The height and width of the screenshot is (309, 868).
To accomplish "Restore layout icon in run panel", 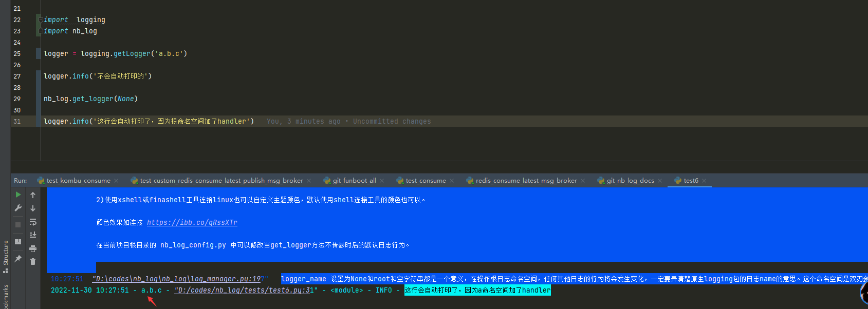I will pyautogui.click(x=18, y=242).
